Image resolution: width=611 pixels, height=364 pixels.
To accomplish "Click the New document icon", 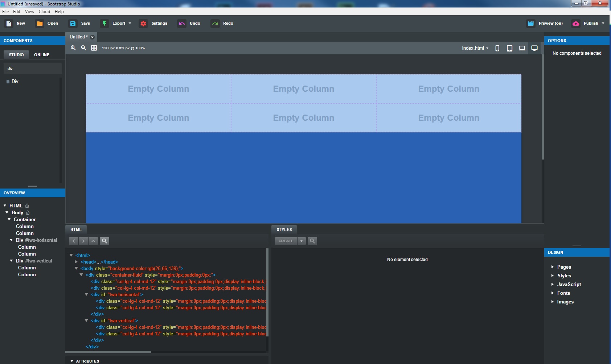I will tap(9, 23).
